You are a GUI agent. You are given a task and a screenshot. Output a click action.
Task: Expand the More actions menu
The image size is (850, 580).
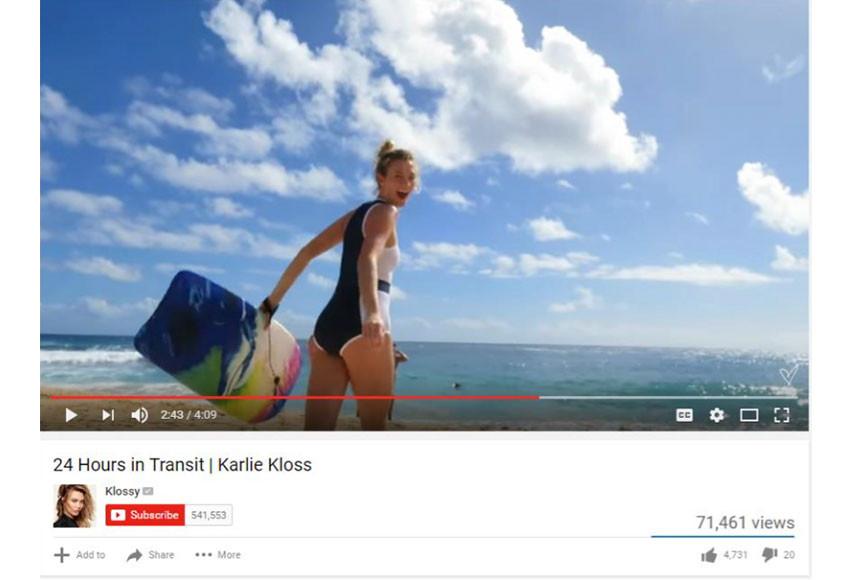[218, 555]
